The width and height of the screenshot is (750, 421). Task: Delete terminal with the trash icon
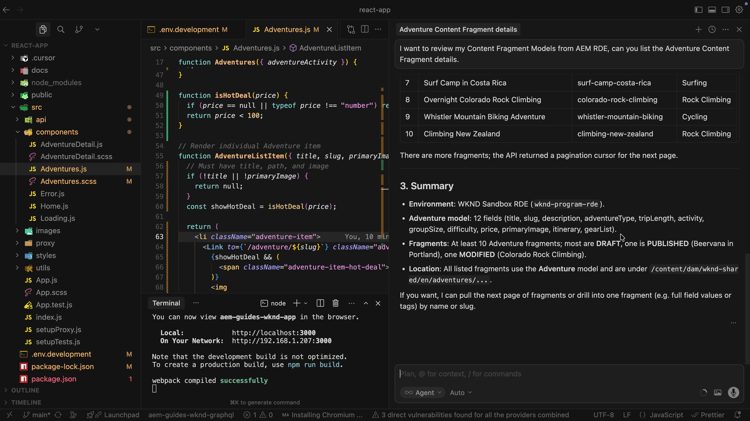pyautogui.click(x=335, y=303)
